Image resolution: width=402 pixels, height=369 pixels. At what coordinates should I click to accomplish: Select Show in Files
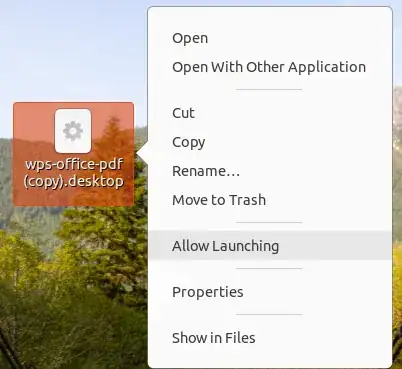click(x=270, y=338)
